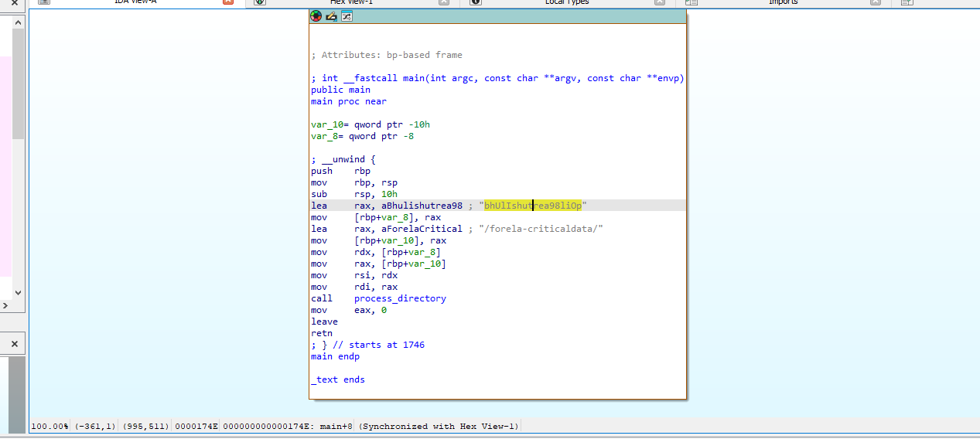Screen dimensions: 980x439
Task: Click "Synchronized with Hex View-1" status text
Action: coord(439,426)
